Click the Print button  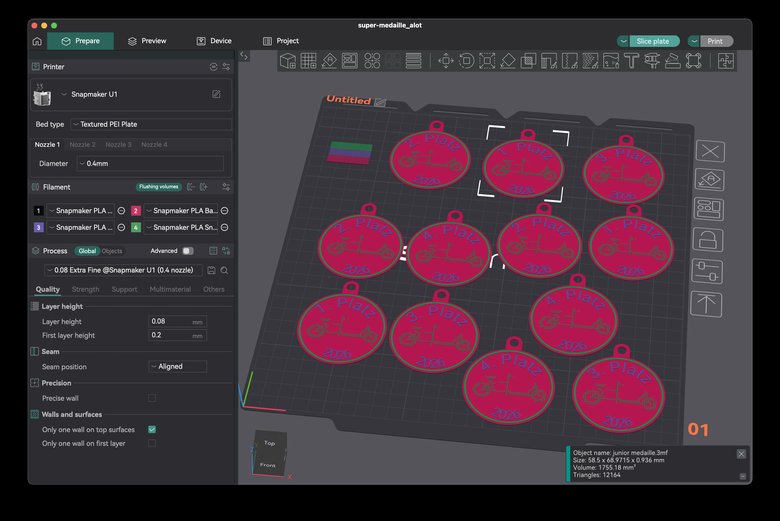(x=716, y=41)
